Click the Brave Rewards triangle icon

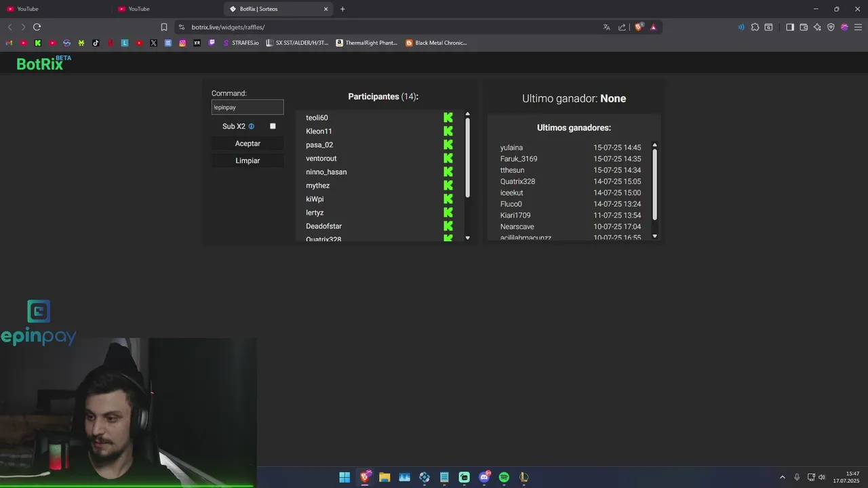point(653,27)
